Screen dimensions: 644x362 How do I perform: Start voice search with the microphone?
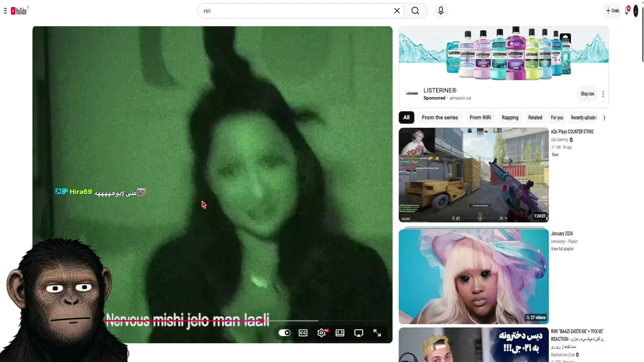click(441, 11)
